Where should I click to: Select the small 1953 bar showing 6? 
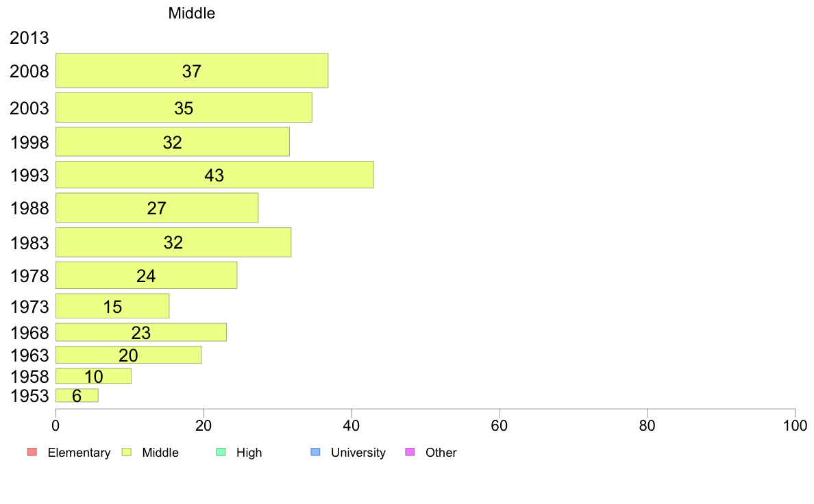(77, 396)
